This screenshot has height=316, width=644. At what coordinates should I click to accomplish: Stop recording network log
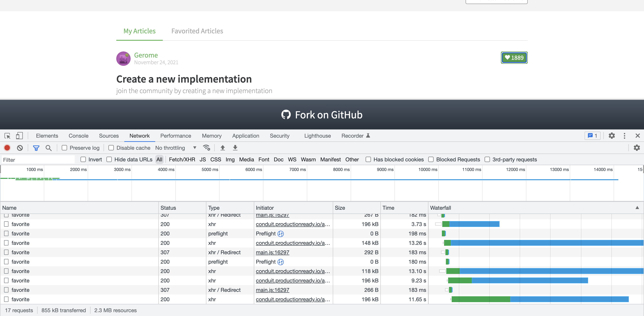[x=7, y=148]
